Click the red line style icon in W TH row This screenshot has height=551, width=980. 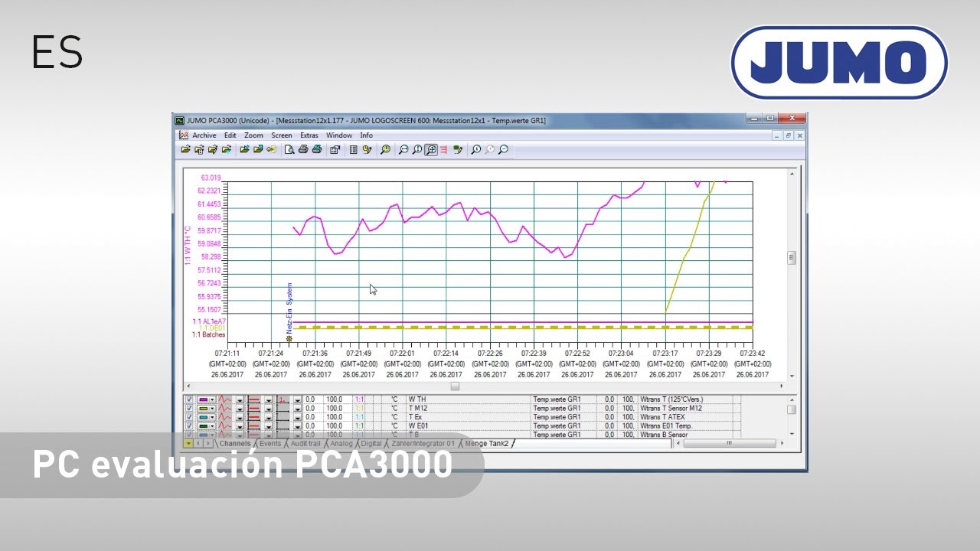pos(254,399)
